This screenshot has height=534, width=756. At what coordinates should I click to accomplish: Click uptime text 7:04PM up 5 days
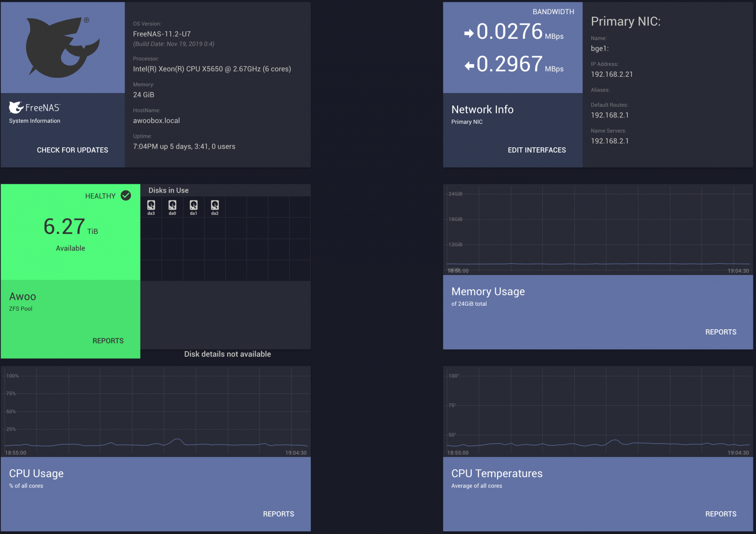tap(184, 146)
